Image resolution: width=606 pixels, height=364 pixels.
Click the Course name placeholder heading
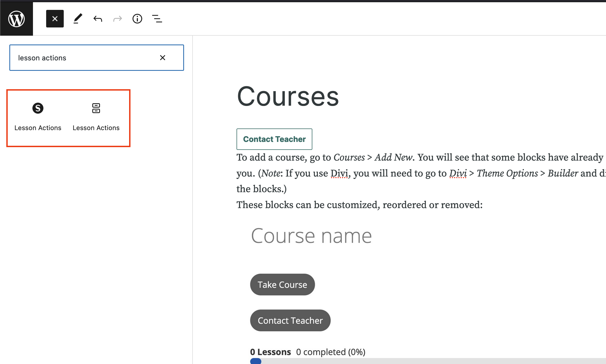click(x=311, y=236)
